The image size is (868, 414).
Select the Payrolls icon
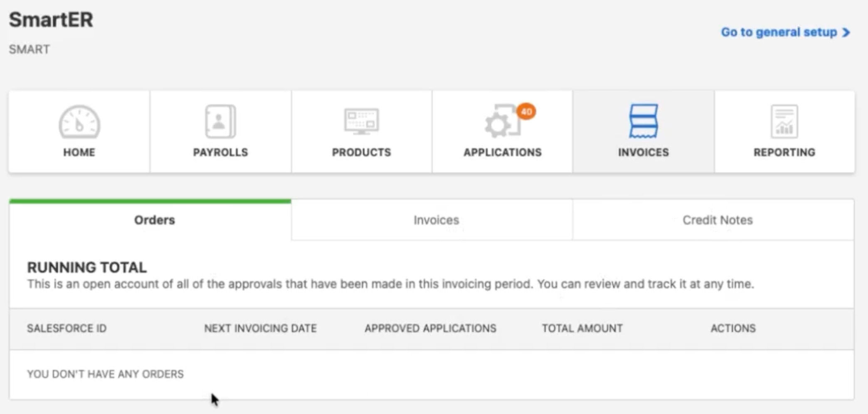[220, 122]
